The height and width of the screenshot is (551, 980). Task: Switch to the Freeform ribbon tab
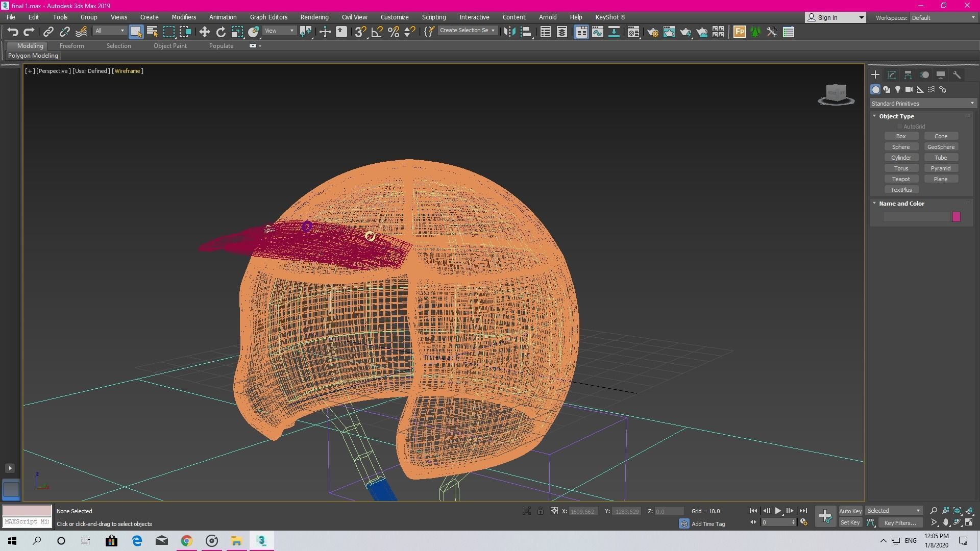click(71, 46)
